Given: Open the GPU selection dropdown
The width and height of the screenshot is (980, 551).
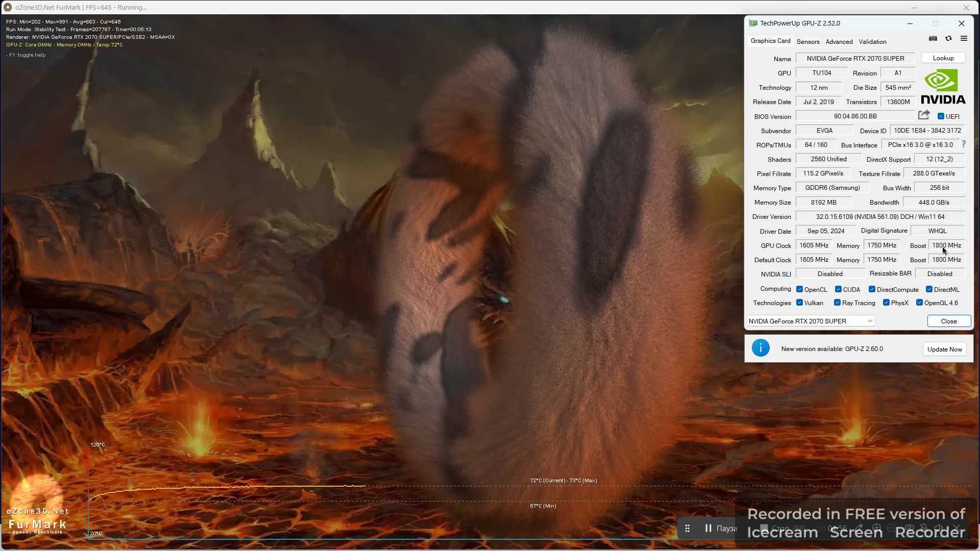Looking at the screenshot, I should pyautogui.click(x=811, y=321).
